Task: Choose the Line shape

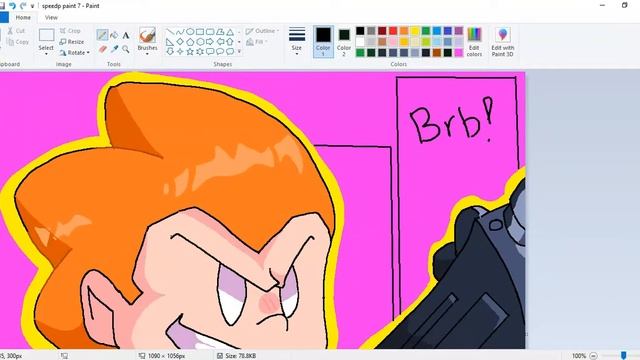Action: coord(170,32)
